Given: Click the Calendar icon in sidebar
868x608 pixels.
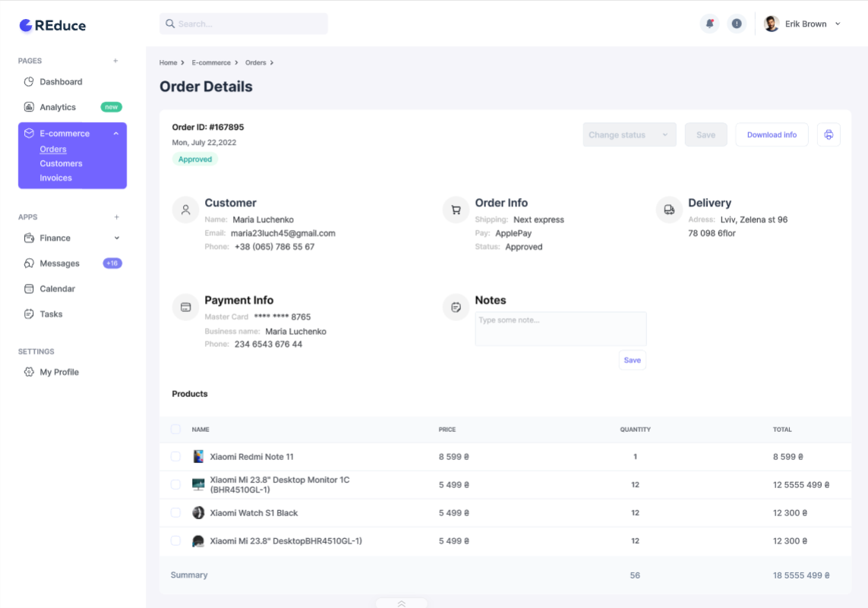Looking at the screenshot, I should (x=29, y=288).
